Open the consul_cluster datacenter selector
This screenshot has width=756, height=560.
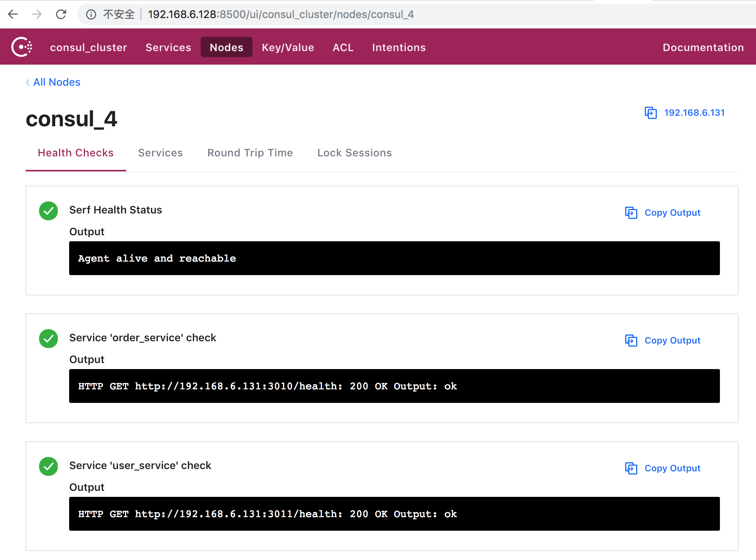pos(89,47)
